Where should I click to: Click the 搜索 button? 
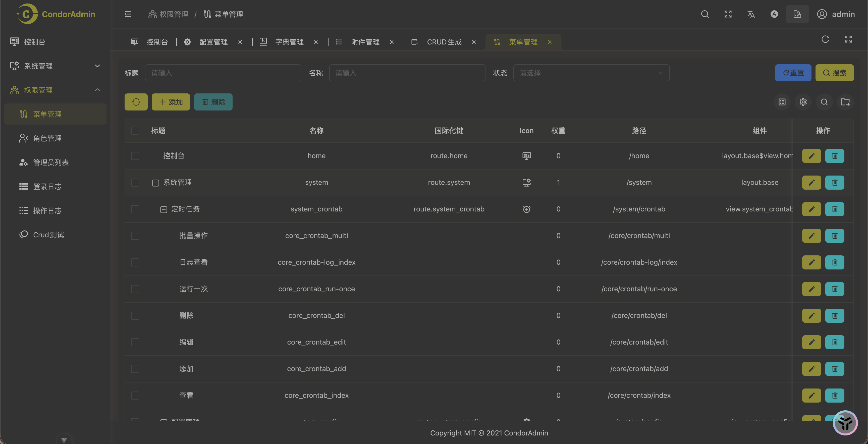[x=834, y=73]
